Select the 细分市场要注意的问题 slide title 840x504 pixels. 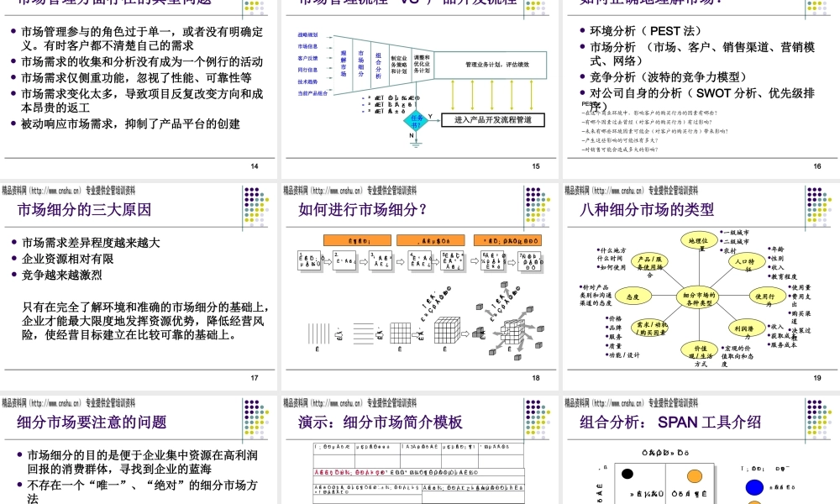tap(92, 422)
